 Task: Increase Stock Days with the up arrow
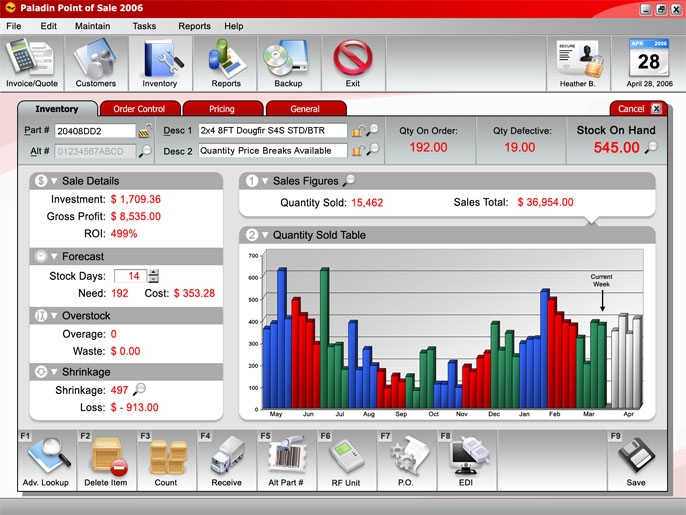click(x=153, y=273)
